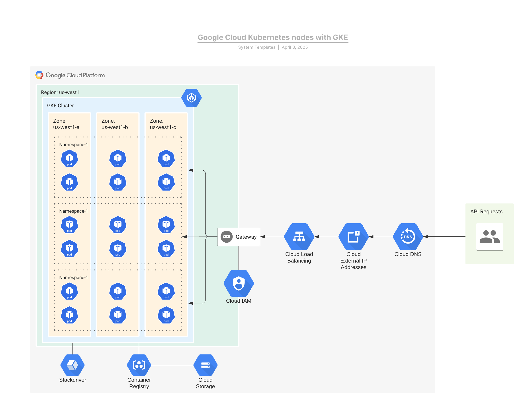This screenshot has width=532, height=411.
Task: Select the GKE cluster hexagon icon
Action: (191, 98)
